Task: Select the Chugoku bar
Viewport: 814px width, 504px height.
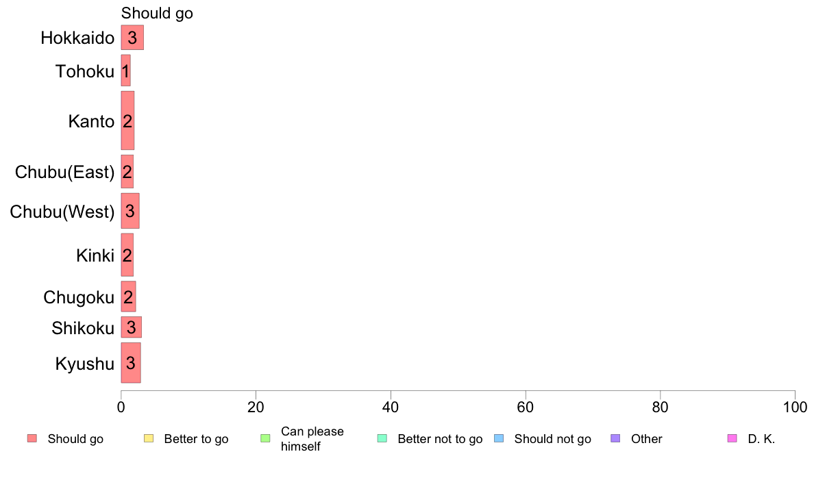Action: tap(128, 297)
